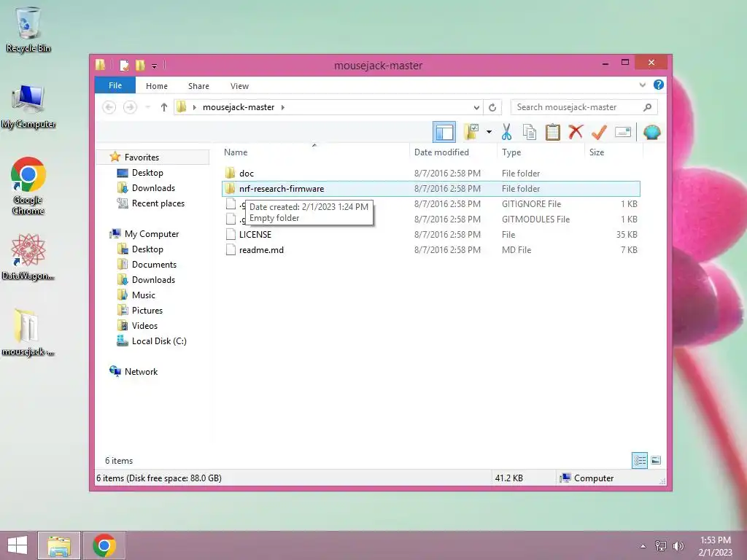Click the volume speaker tray icon
This screenshot has height=560, width=747.
coord(678,546)
